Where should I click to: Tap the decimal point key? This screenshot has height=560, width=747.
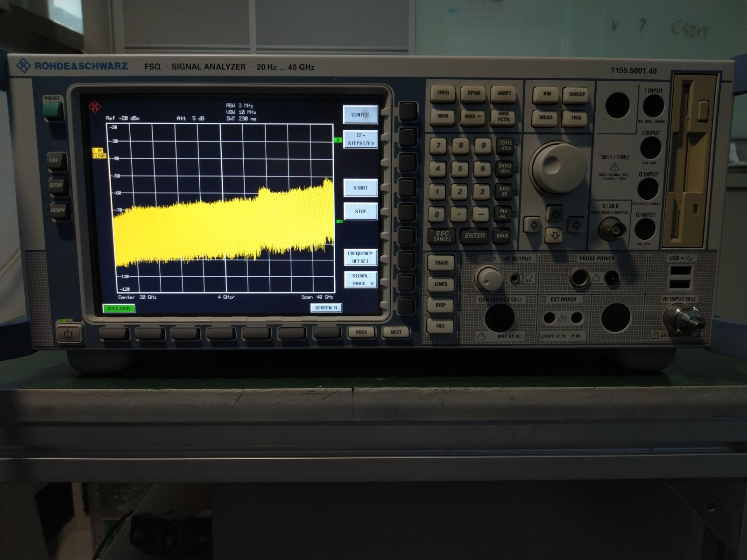tap(459, 215)
